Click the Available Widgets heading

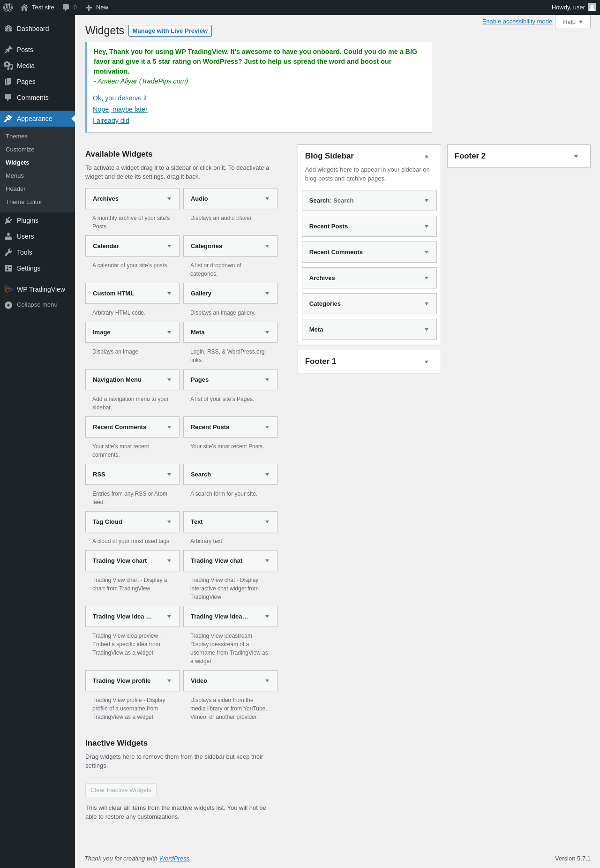pyautogui.click(x=119, y=154)
